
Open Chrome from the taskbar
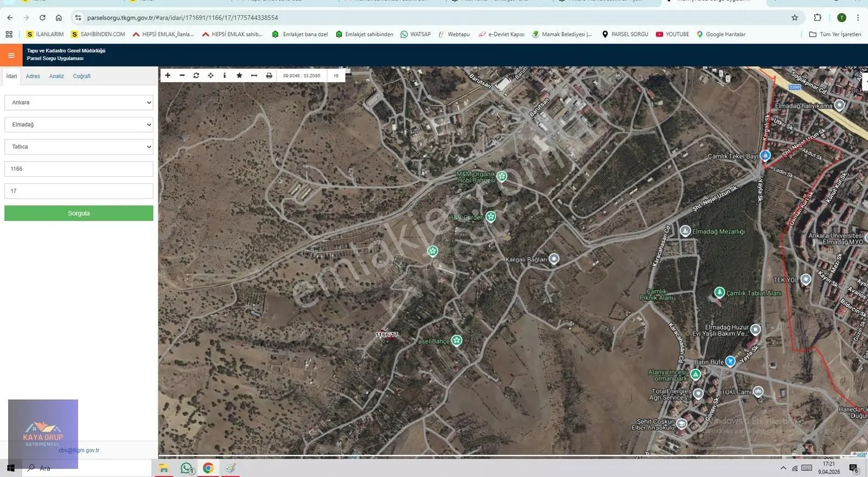pyautogui.click(x=208, y=468)
